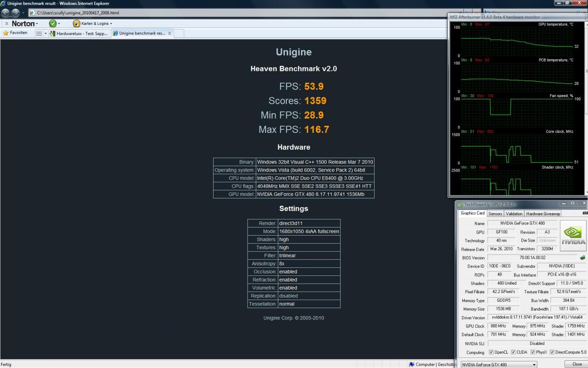Open Favoriten star button
The width and height of the screenshot is (588, 368).
[15, 33]
